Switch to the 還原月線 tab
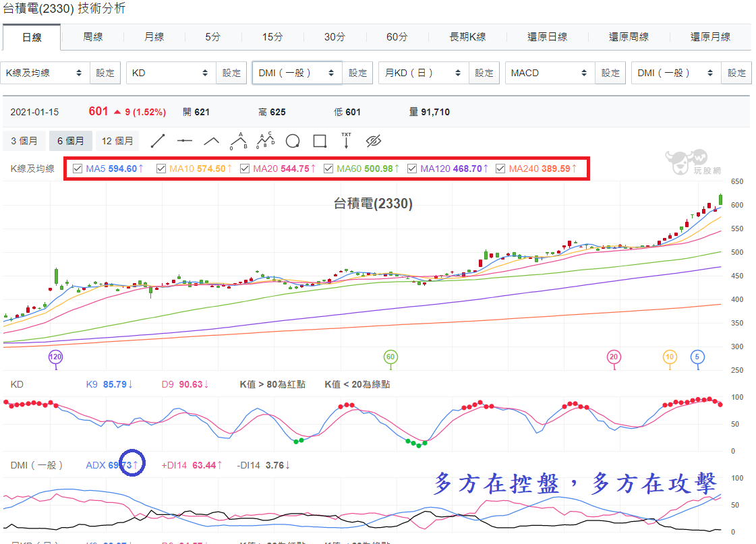Image resolution: width=756 pixels, height=544 pixels. pos(710,37)
